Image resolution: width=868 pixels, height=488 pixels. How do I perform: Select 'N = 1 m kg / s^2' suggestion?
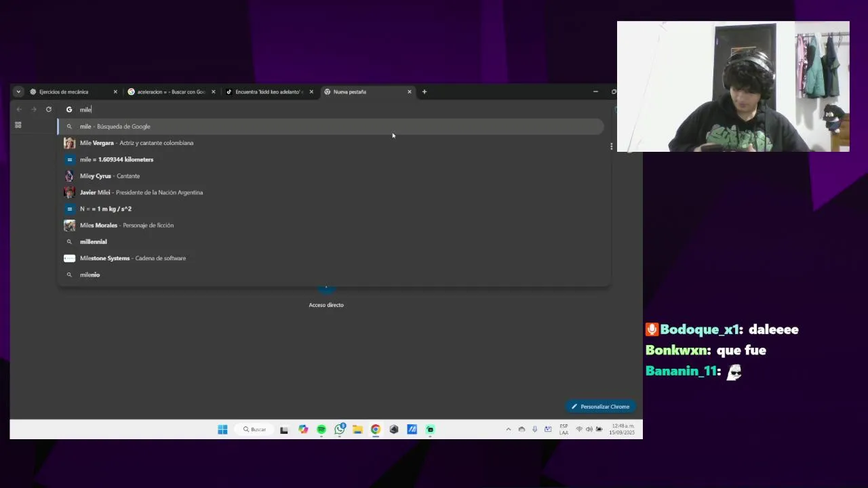click(x=331, y=209)
